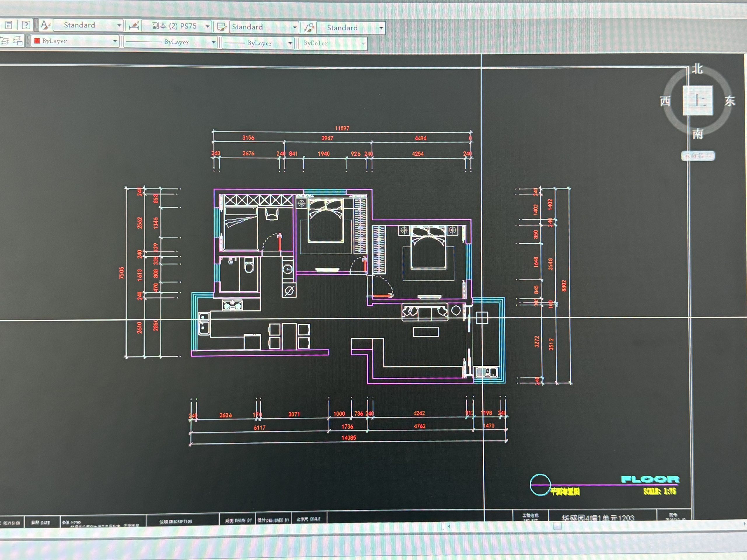Click the horizontal scrollbar left arrow
Screen dimensions: 747x560
[x=449, y=526]
